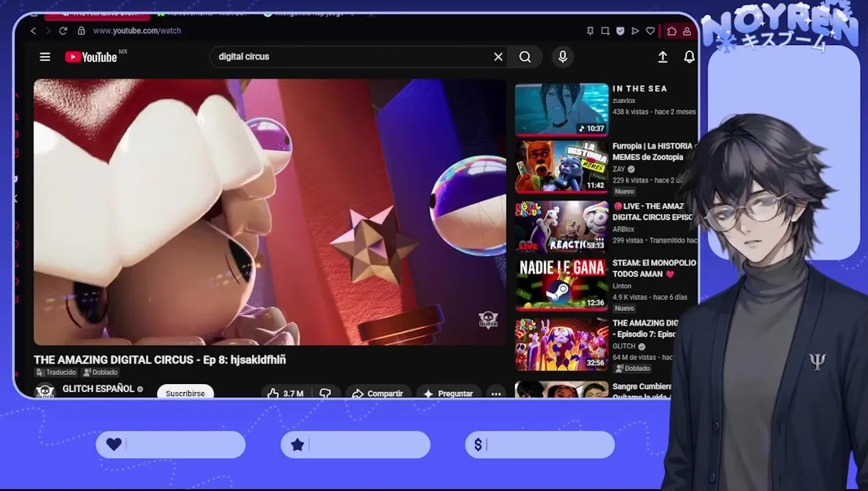Open the 'IN THE SEA' title link
Screen dimensions: 868x491
(639, 89)
